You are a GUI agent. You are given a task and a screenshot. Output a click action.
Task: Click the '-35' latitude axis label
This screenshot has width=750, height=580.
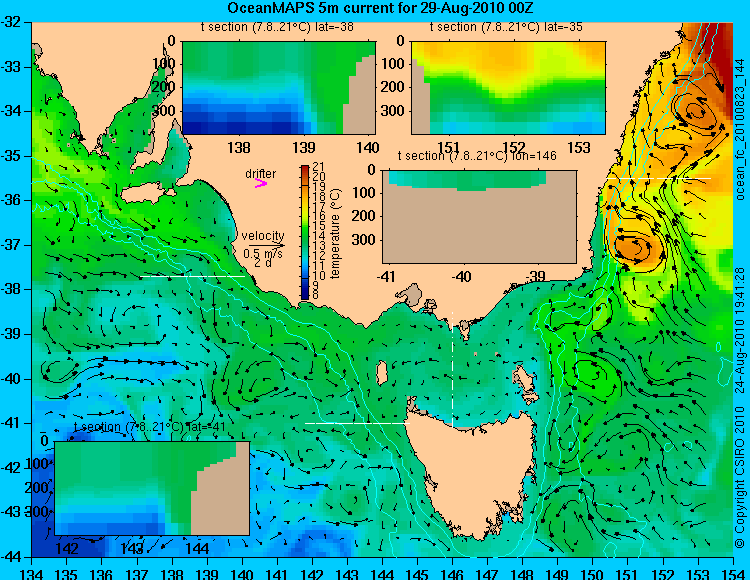click(x=12, y=156)
